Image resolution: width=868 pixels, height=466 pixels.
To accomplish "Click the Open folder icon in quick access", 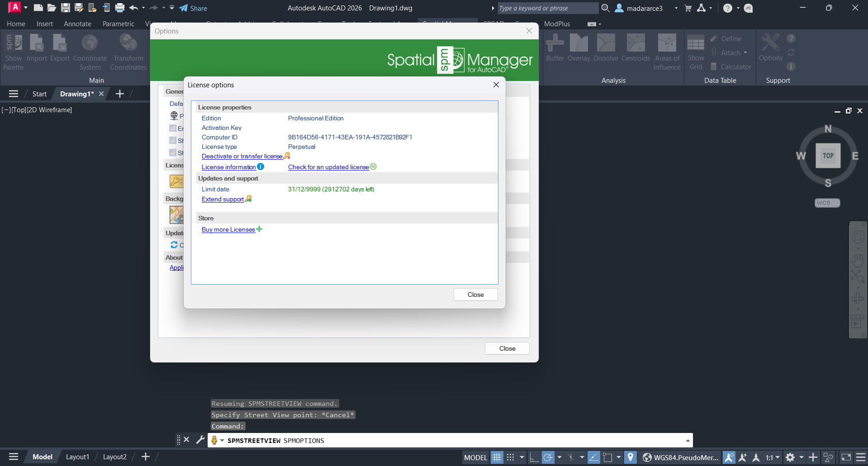I will click(52, 8).
